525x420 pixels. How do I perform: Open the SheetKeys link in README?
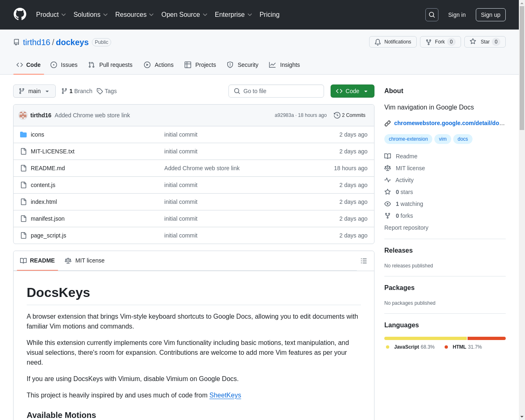click(225, 395)
